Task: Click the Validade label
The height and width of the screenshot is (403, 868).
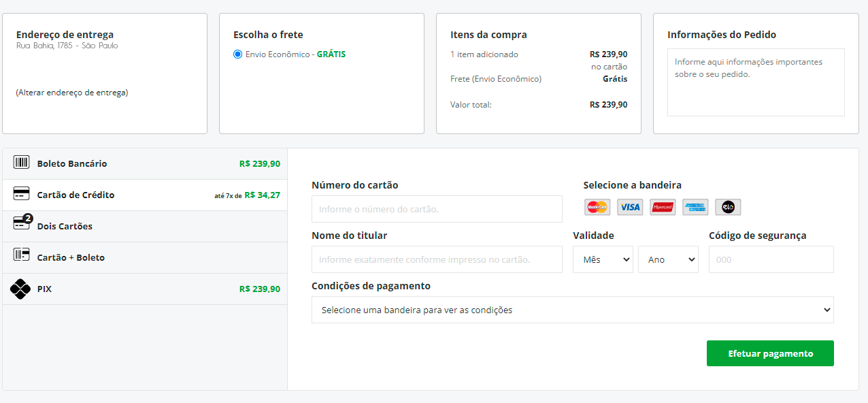Action: 593,236
